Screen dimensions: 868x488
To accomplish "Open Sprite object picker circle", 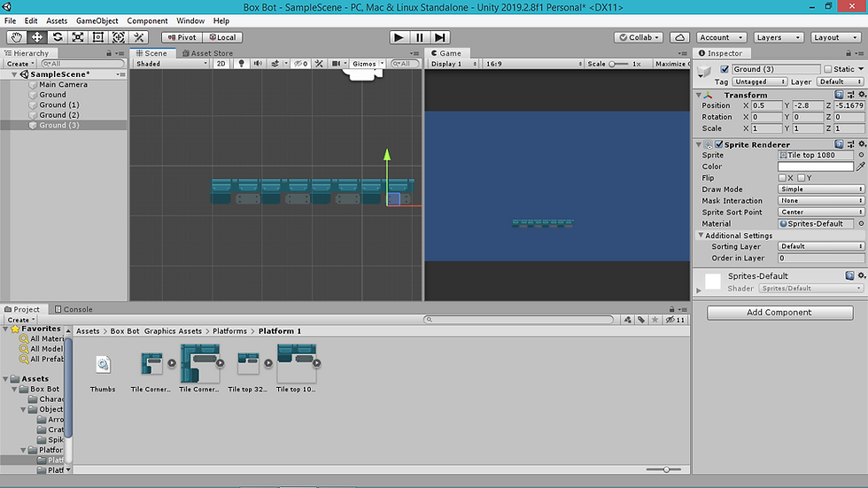I will click(x=861, y=155).
